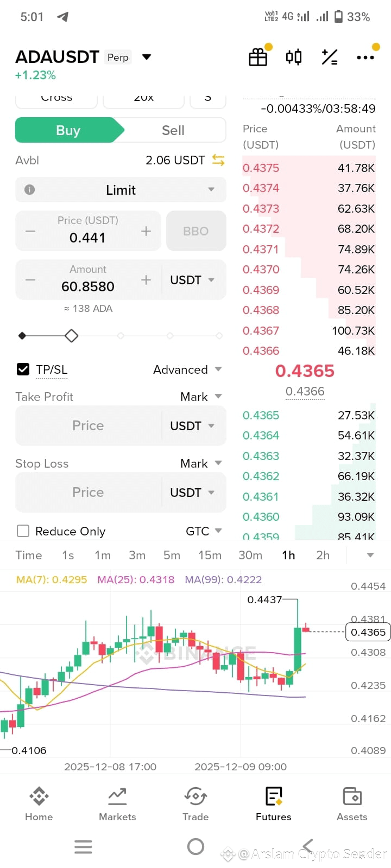Viewport: 391px width, 868px height.
Task: Open the Trade tab in bottom navigation
Action: pyautogui.click(x=195, y=804)
